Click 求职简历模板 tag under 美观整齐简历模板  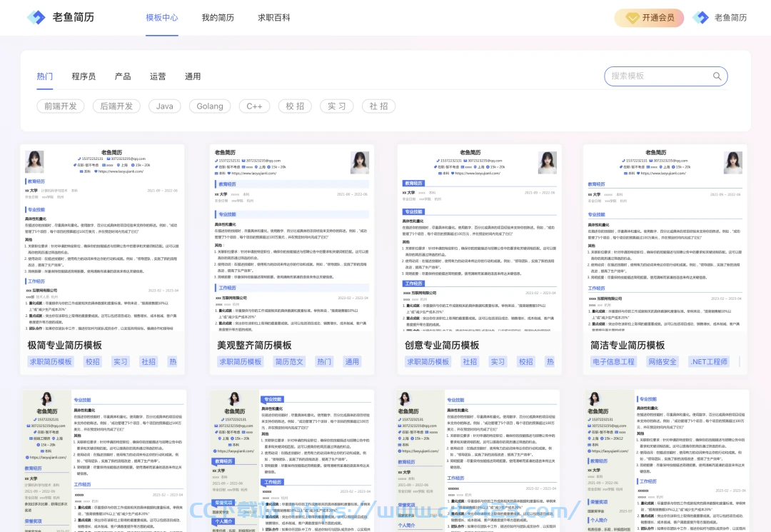(241, 362)
